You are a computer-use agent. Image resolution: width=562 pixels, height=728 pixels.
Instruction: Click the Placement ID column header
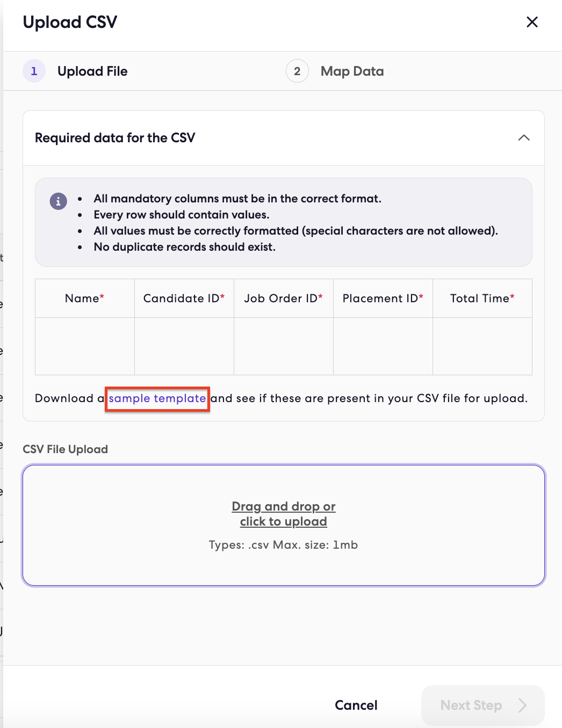pyautogui.click(x=383, y=299)
